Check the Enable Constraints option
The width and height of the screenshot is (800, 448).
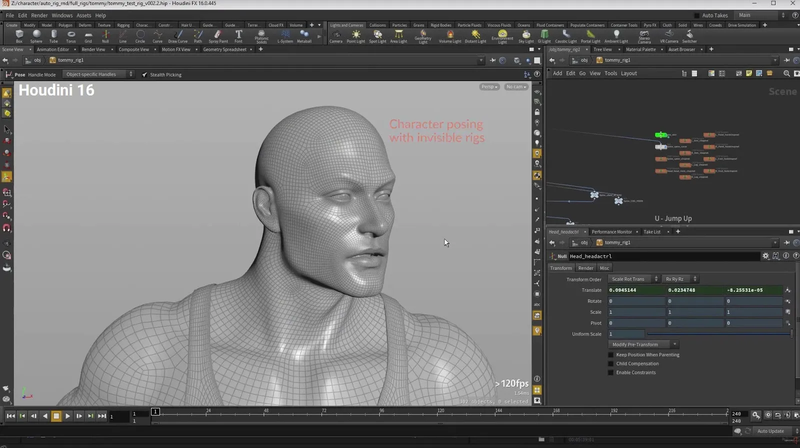[x=611, y=371]
